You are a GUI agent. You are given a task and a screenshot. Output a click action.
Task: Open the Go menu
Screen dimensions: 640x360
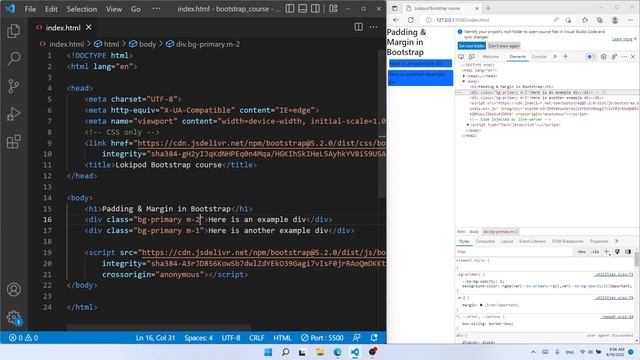[136, 9]
